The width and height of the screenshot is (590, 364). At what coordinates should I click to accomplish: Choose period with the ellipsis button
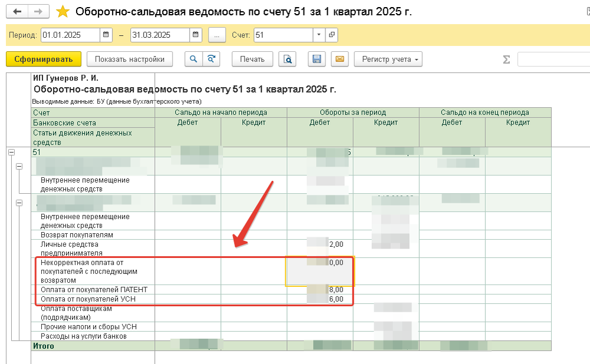(217, 35)
